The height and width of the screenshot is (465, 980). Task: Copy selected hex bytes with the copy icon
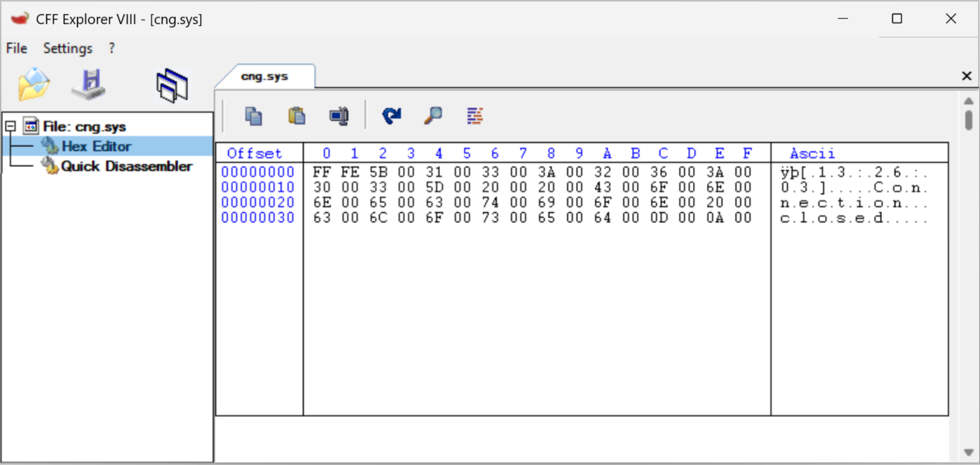(253, 116)
